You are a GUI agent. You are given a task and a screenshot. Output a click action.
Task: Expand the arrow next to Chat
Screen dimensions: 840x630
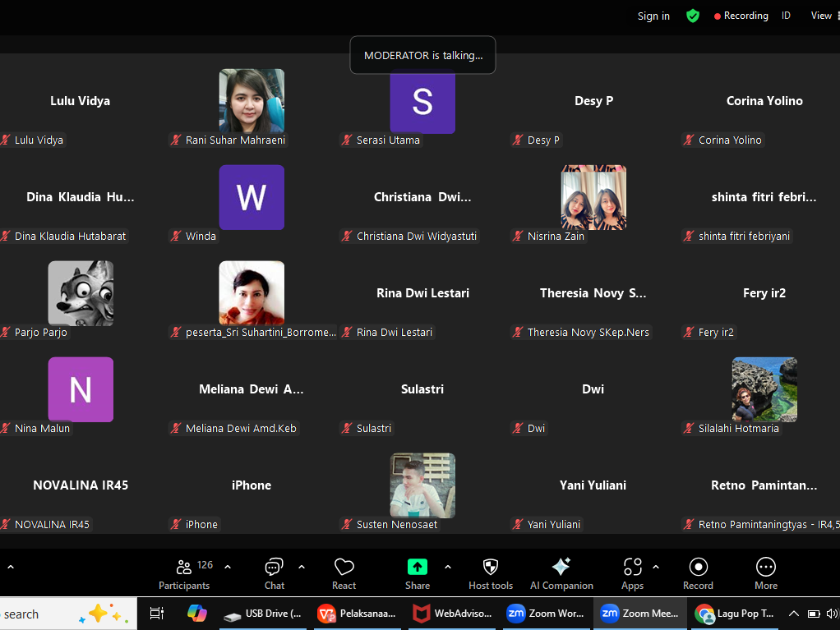pos(302,567)
